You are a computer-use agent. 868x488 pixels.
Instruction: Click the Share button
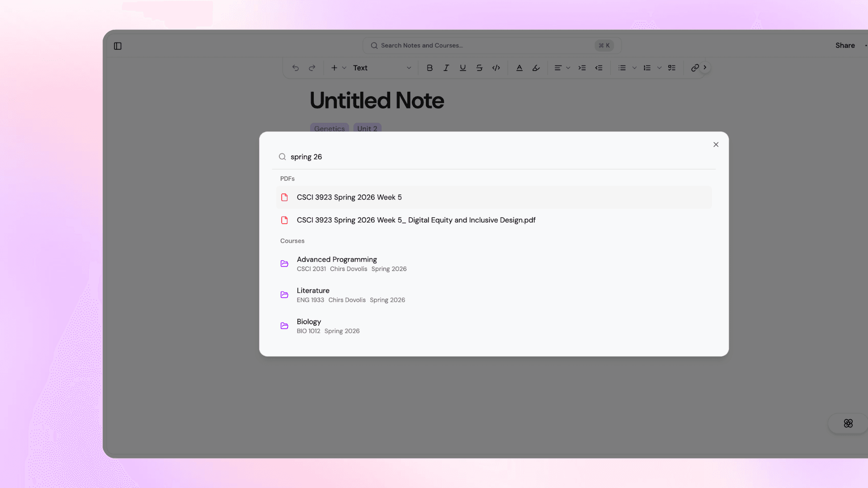pyautogui.click(x=845, y=45)
